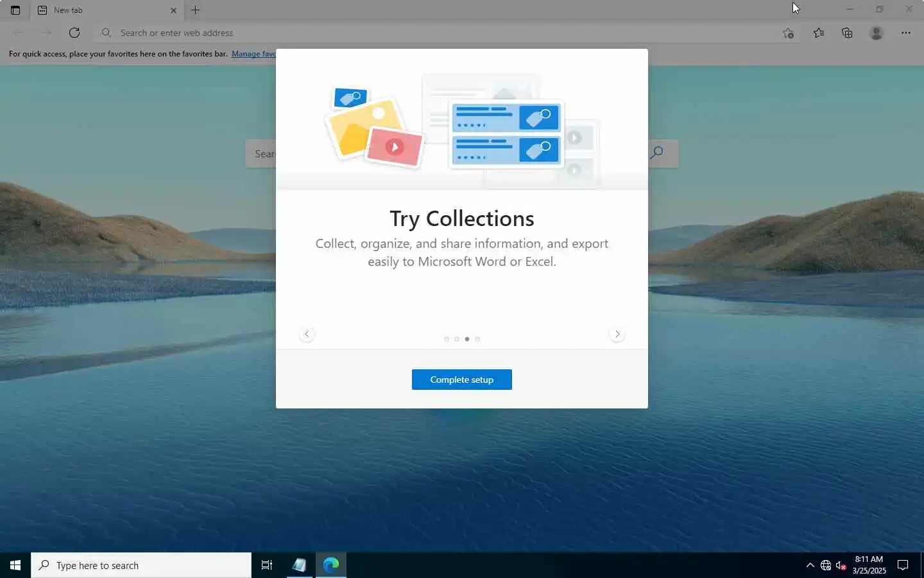Close the New tab

pos(173,10)
